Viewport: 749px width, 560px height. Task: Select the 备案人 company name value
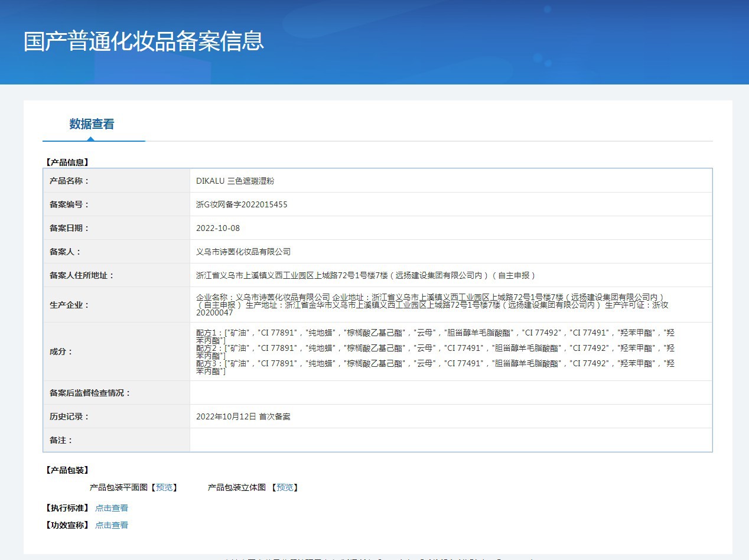243,252
